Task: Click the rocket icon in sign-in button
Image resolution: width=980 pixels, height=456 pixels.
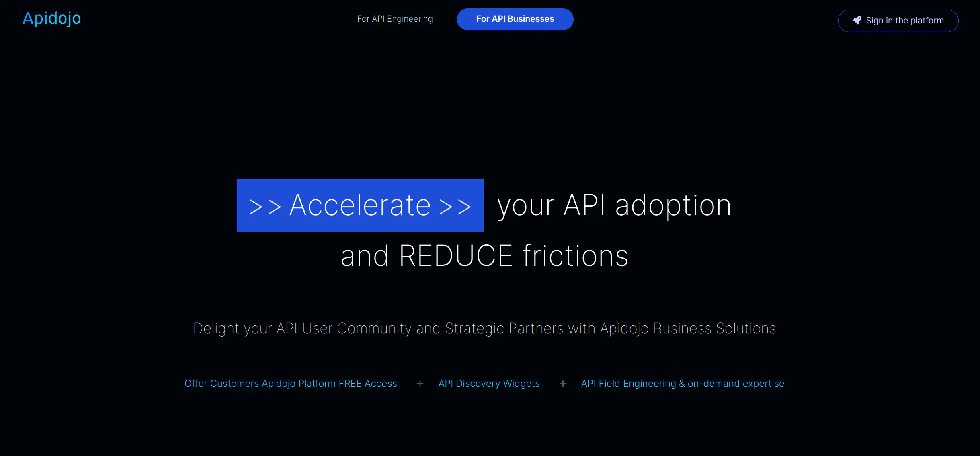Action: pos(857,21)
